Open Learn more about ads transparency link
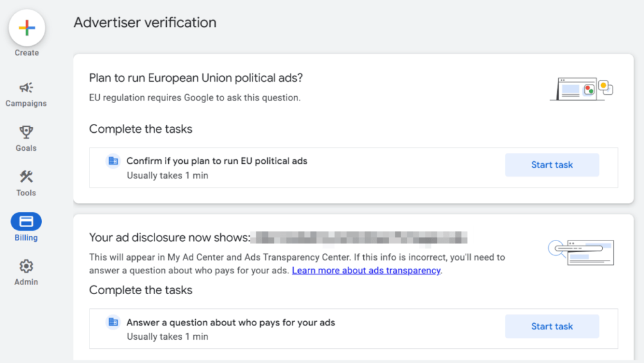Image resolution: width=644 pixels, height=363 pixels. coord(366,271)
